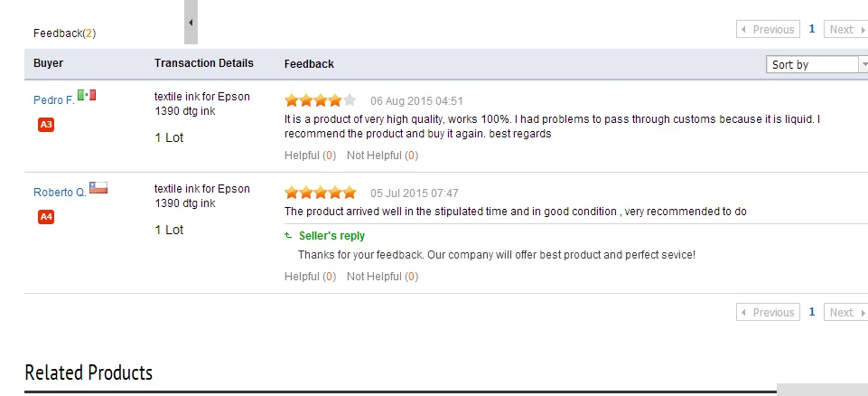
Task: Open Pedro F. buyer profile link
Action: tap(53, 100)
